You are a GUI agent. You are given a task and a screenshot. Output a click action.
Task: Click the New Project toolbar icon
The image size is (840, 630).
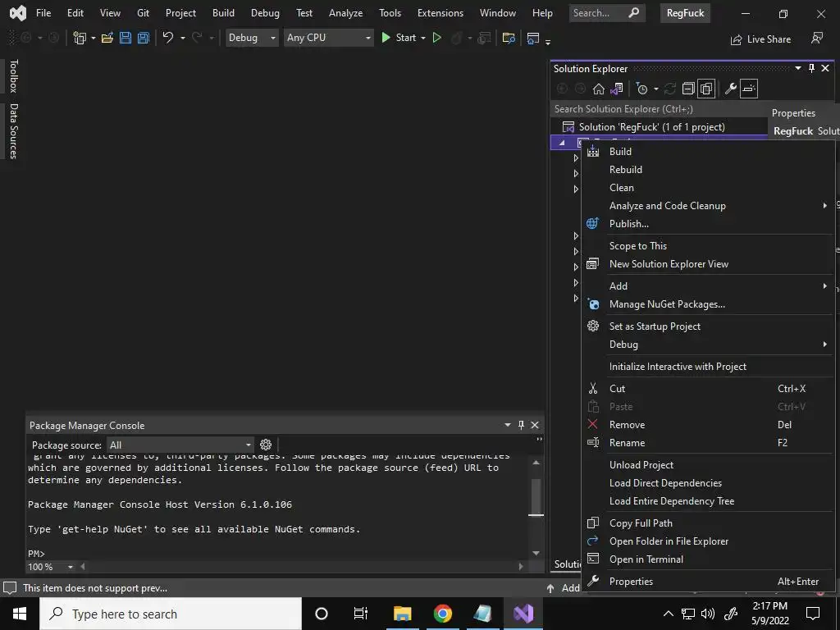80,38
